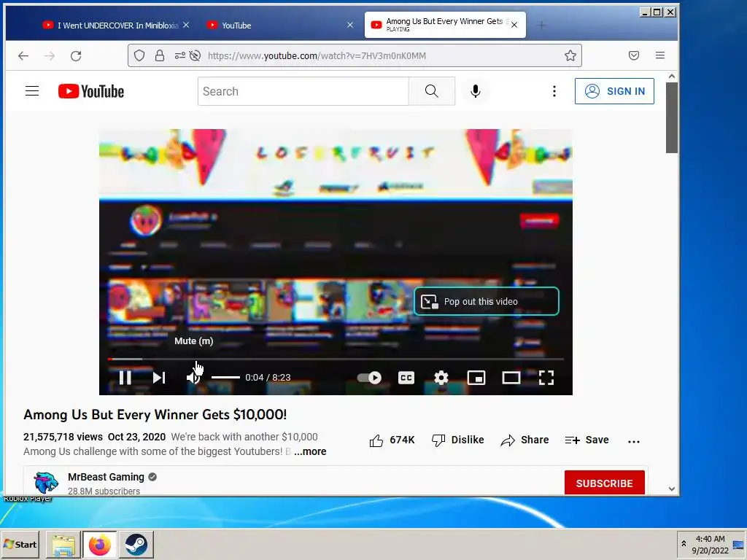The image size is (747, 560).
Task: Open the video settings gear
Action: (x=441, y=378)
